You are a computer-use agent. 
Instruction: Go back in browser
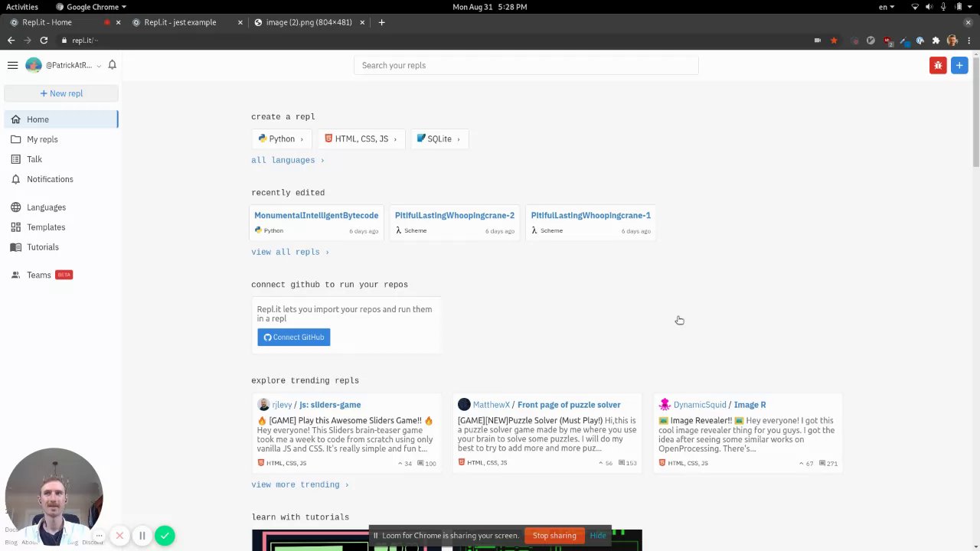(x=11, y=41)
